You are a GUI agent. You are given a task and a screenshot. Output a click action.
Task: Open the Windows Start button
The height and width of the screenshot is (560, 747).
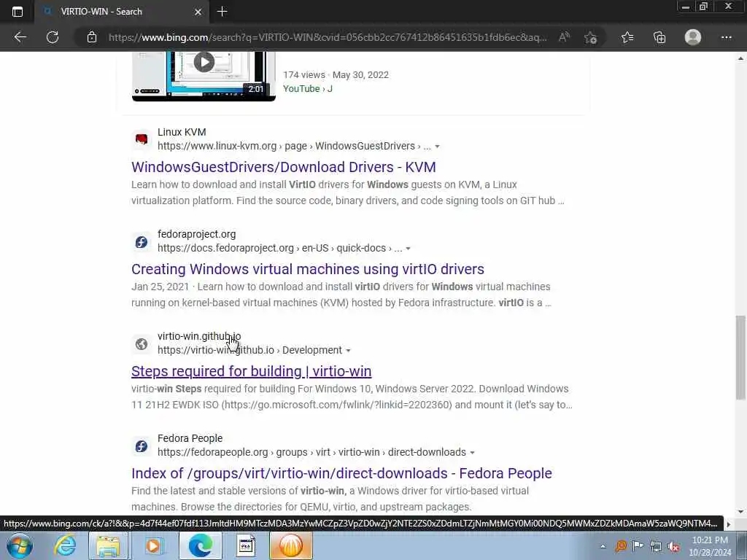pos(20,545)
